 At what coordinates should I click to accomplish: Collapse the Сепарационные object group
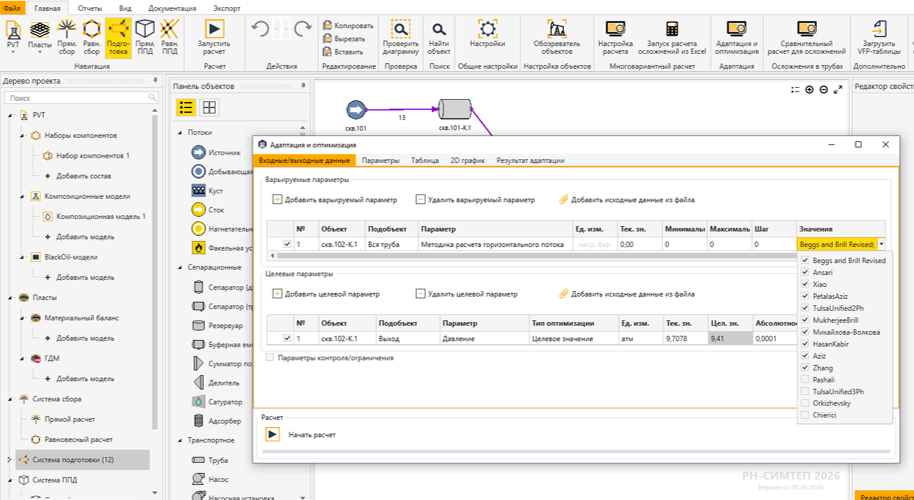pyautogui.click(x=180, y=267)
